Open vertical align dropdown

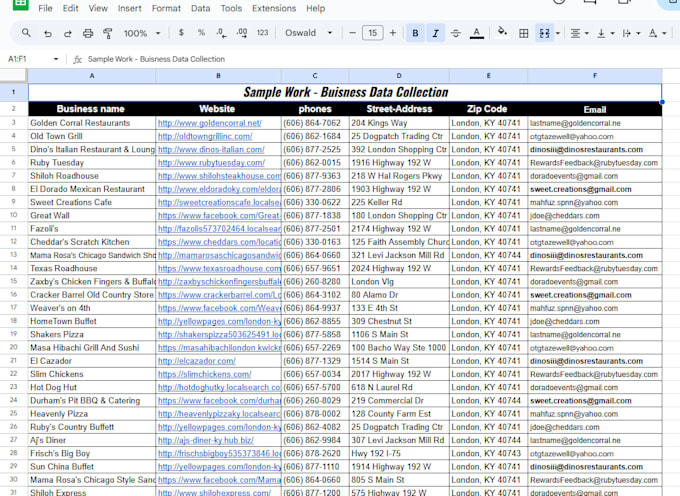point(605,33)
